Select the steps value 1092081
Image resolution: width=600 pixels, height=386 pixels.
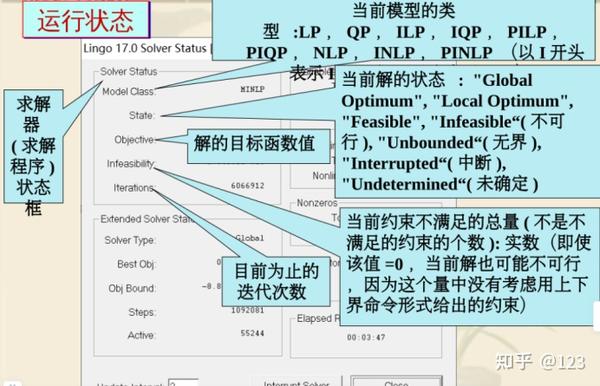click(248, 310)
